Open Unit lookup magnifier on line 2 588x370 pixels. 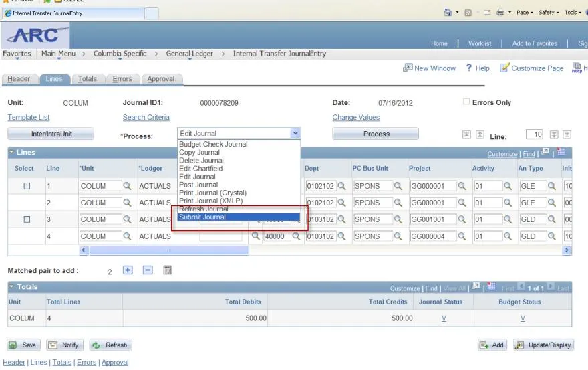click(x=127, y=203)
